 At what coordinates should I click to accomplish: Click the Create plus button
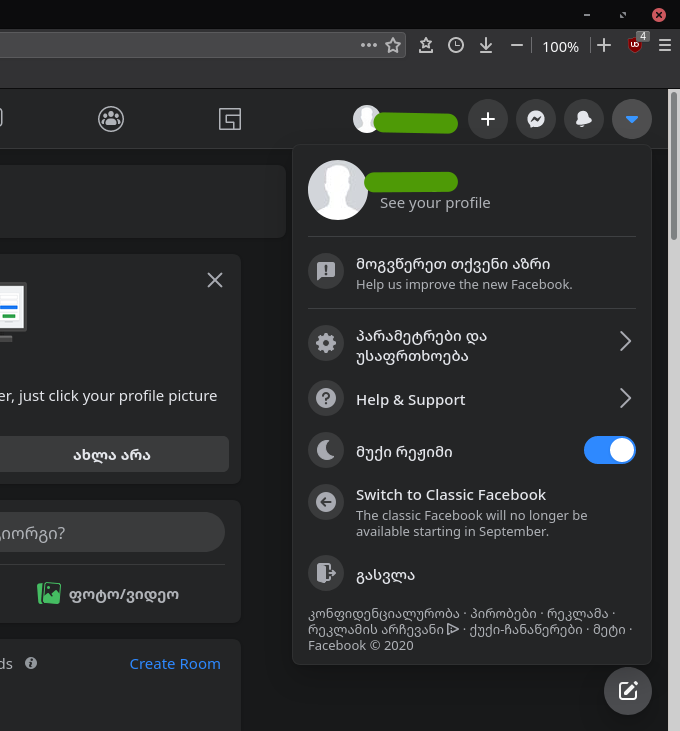(x=488, y=119)
